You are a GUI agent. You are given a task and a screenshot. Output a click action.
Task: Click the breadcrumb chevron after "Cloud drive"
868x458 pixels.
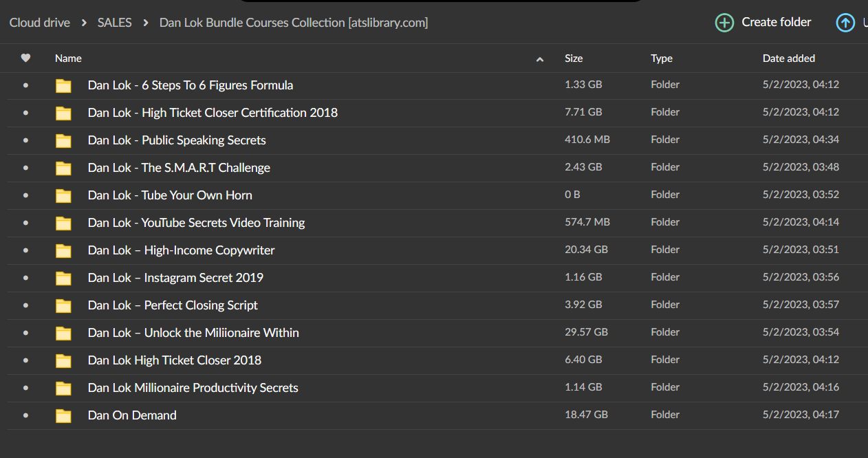click(x=83, y=22)
